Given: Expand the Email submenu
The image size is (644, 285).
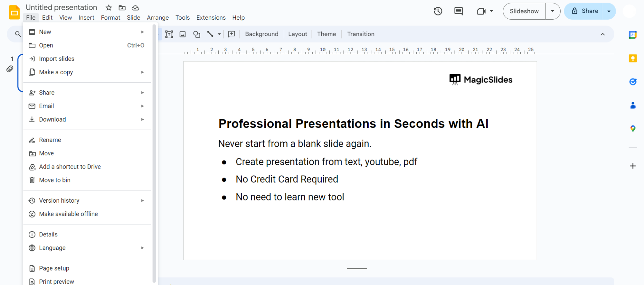Looking at the screenshot, I should coord(142,106).
